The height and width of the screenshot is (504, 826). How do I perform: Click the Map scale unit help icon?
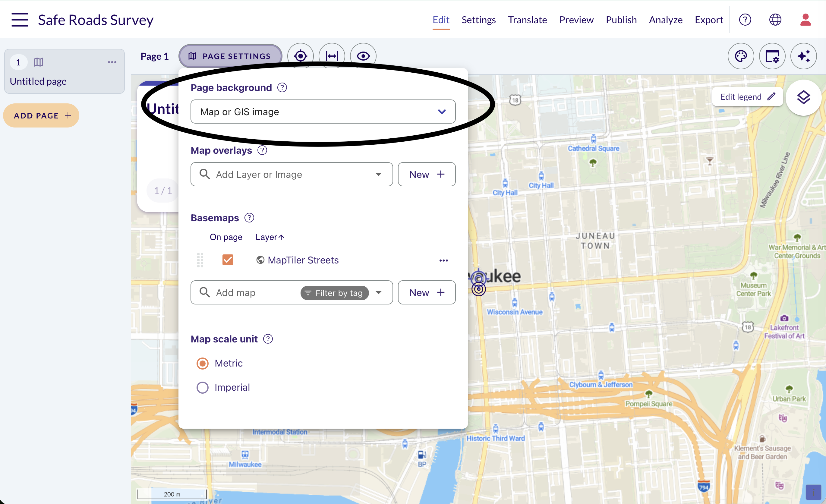click(x=268, y=339)
